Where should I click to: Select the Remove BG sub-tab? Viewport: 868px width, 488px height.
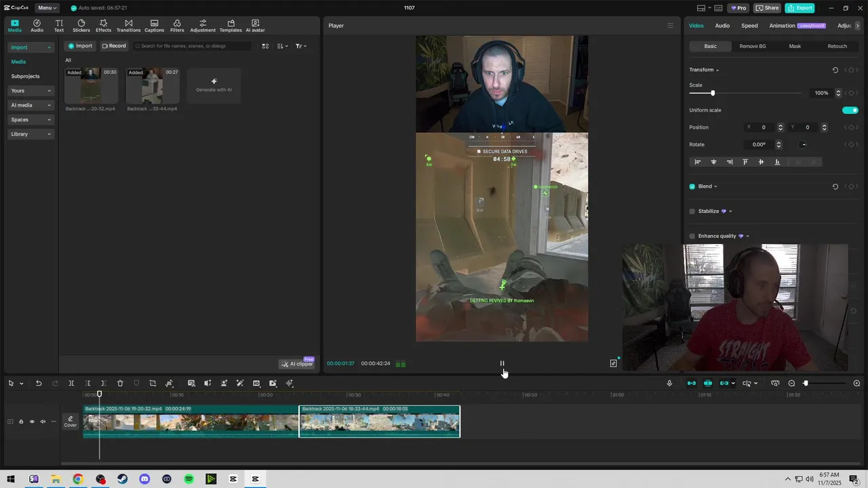[x=752, y=46]
